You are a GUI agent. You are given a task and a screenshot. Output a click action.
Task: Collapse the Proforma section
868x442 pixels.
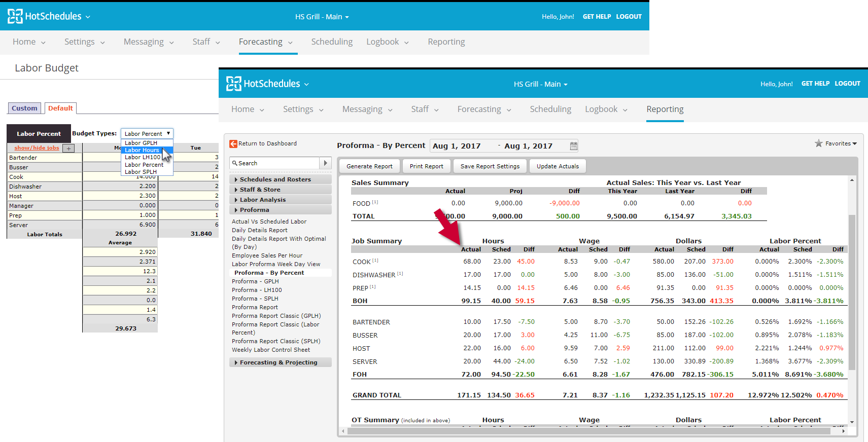click(x=281, y=210)
